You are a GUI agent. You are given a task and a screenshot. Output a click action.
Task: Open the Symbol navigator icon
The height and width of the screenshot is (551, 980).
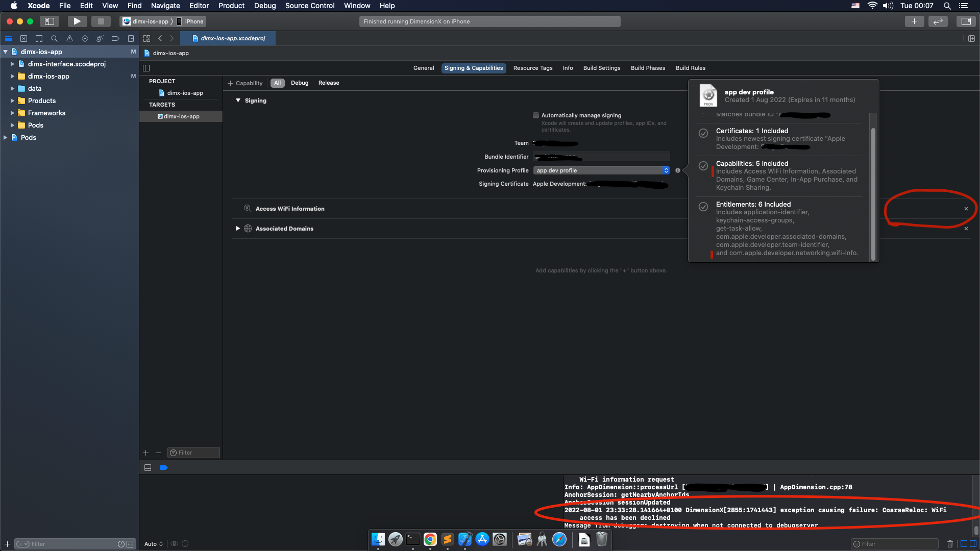click(x=39, y=38)
